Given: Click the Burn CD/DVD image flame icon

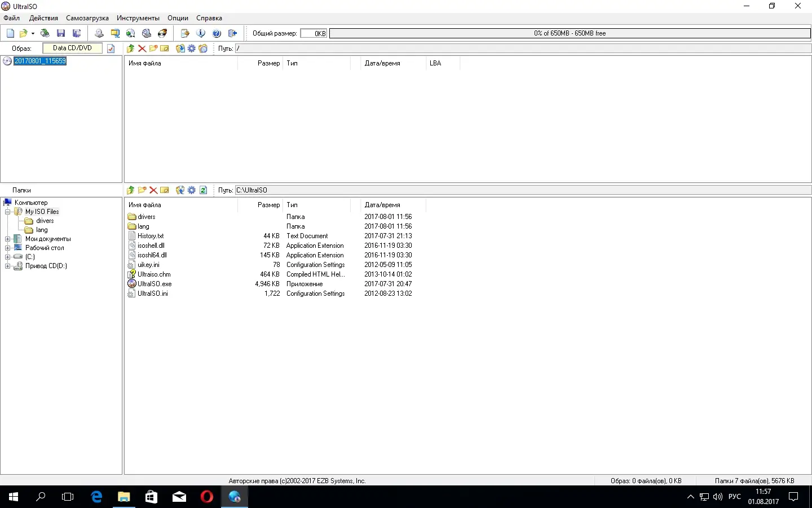Looking at the screenshot, I should point(162,33).
